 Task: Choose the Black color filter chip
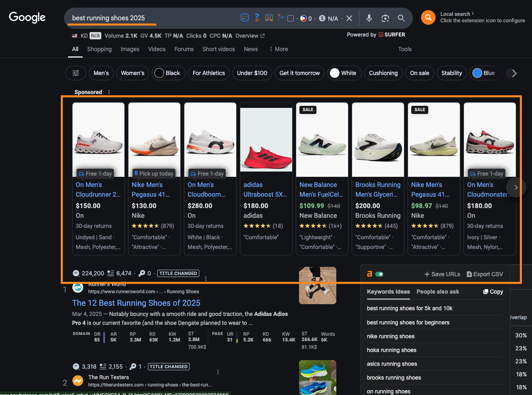tap(169, 73)
